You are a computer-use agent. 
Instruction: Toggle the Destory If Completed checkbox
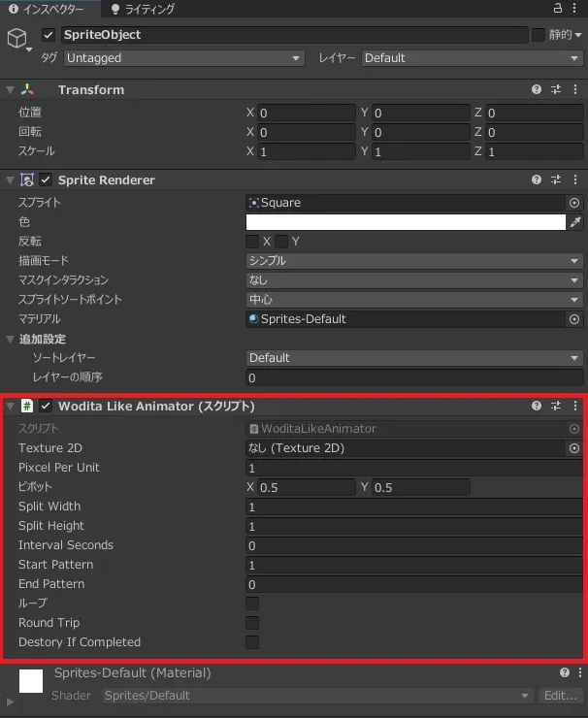(x=252, y=642)
